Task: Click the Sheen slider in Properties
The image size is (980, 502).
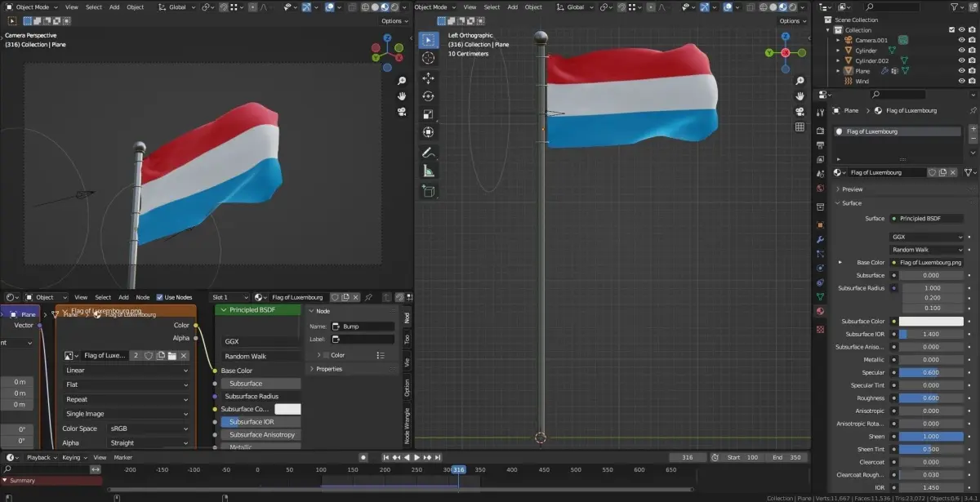Action: (x=931, y=436)
